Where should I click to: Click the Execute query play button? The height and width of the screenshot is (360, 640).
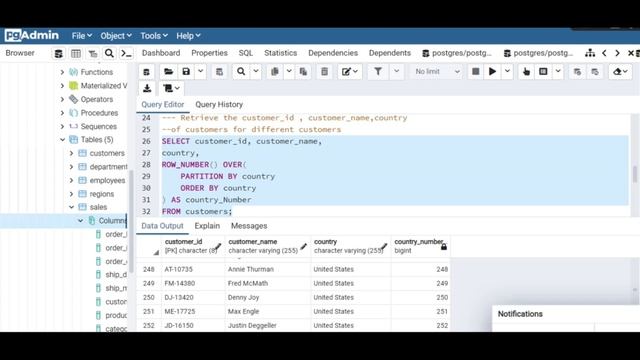(x=492, y=72)
